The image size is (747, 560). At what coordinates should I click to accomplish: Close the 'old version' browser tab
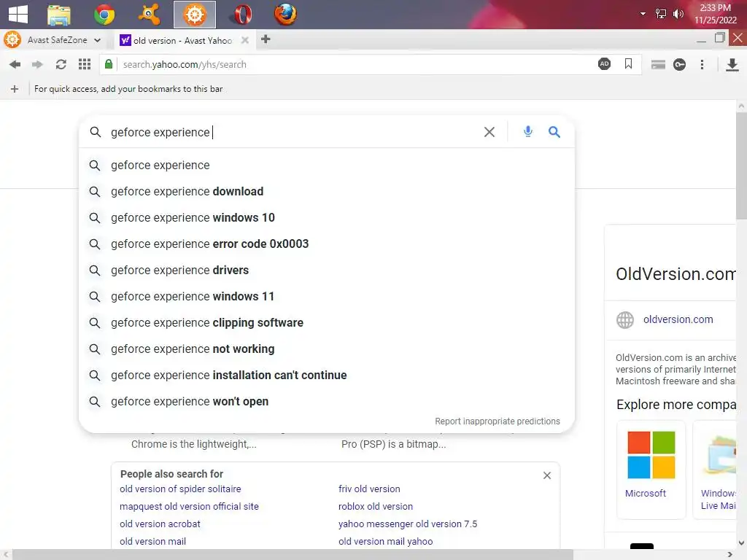(x=245, y=40)
